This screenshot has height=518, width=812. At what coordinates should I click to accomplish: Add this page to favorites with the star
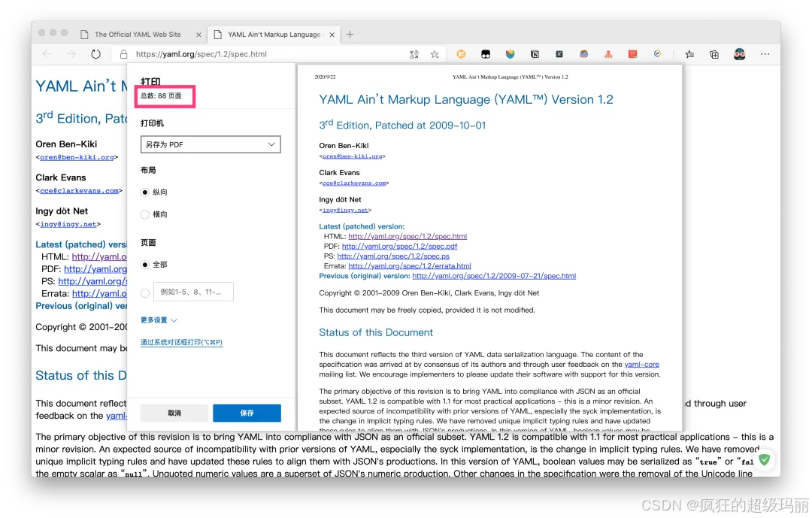pos(435,54)
